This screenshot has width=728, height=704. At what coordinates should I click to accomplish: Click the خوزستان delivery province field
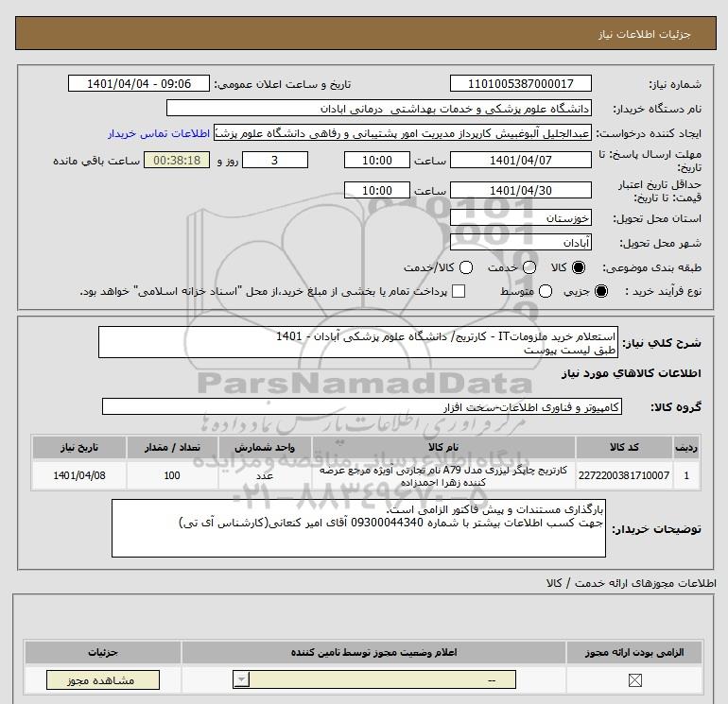tap(520, 218)
